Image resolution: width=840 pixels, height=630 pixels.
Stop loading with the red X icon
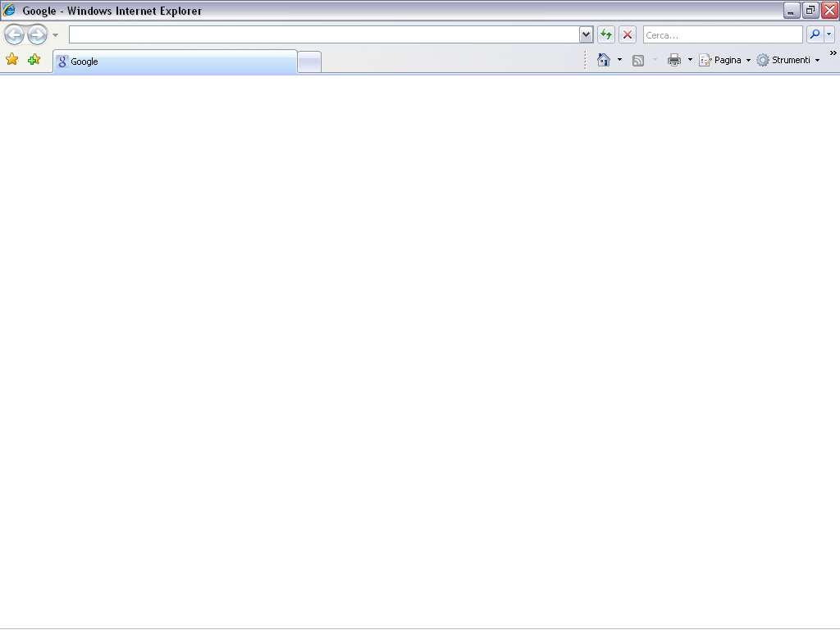coord(628,34)
